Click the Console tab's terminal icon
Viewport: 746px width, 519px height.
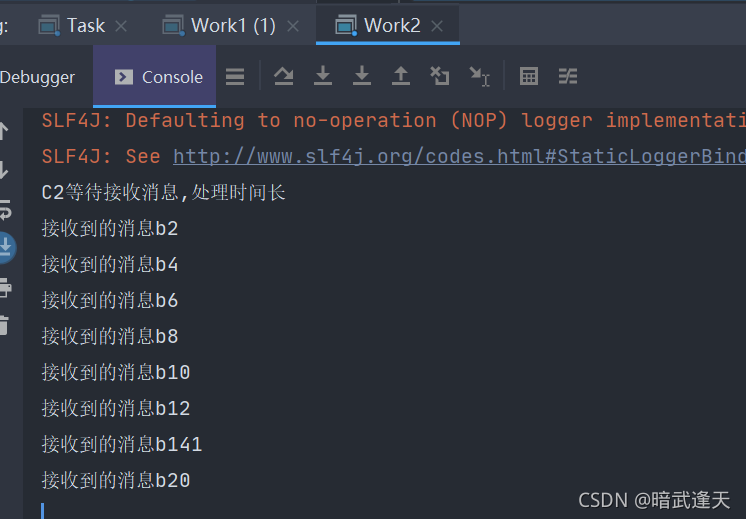(x=124, y=77)
